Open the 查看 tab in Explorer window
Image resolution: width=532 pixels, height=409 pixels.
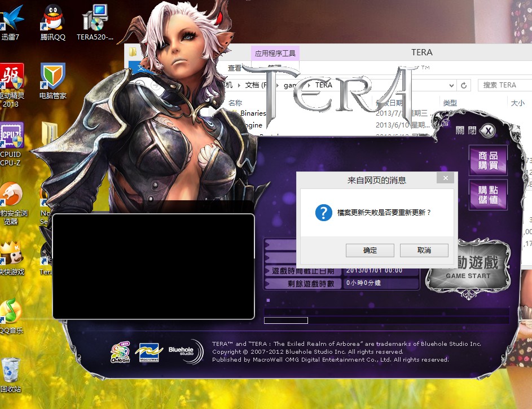(x=235, y=68)
